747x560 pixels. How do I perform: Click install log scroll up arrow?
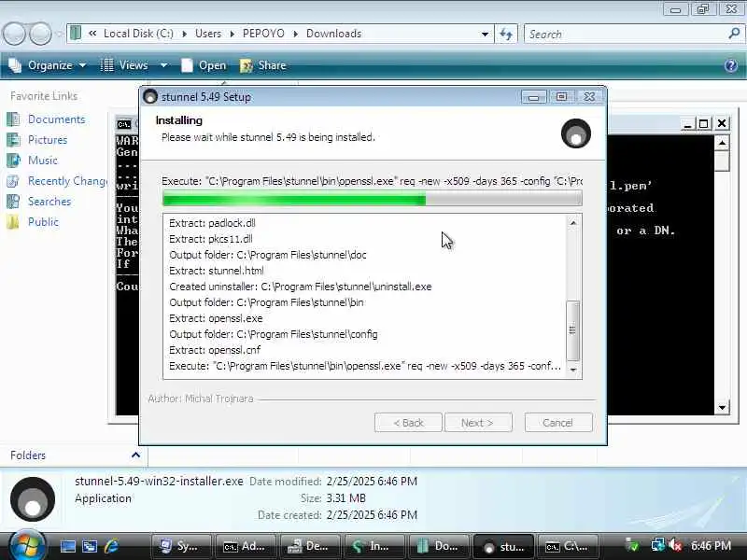573,223
